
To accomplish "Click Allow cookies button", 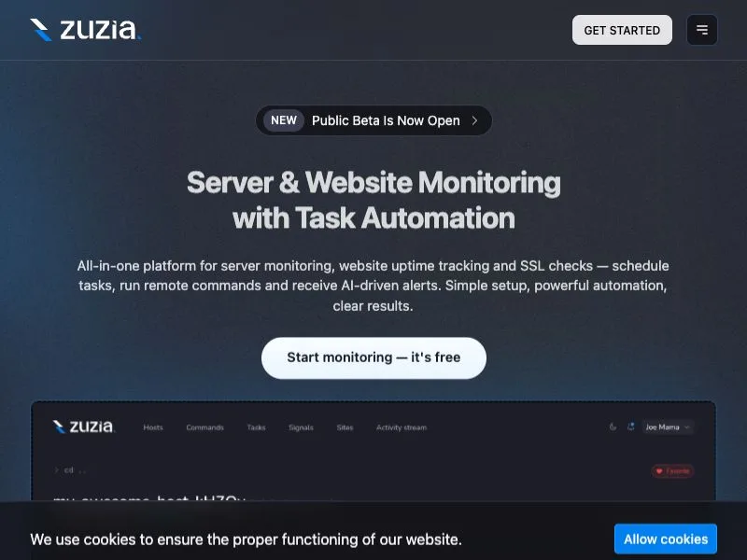I will point(665,539).
